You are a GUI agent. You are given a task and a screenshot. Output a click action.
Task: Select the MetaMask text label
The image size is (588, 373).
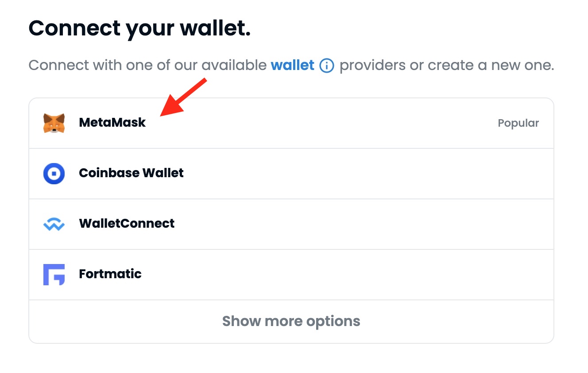coord(112,123)
